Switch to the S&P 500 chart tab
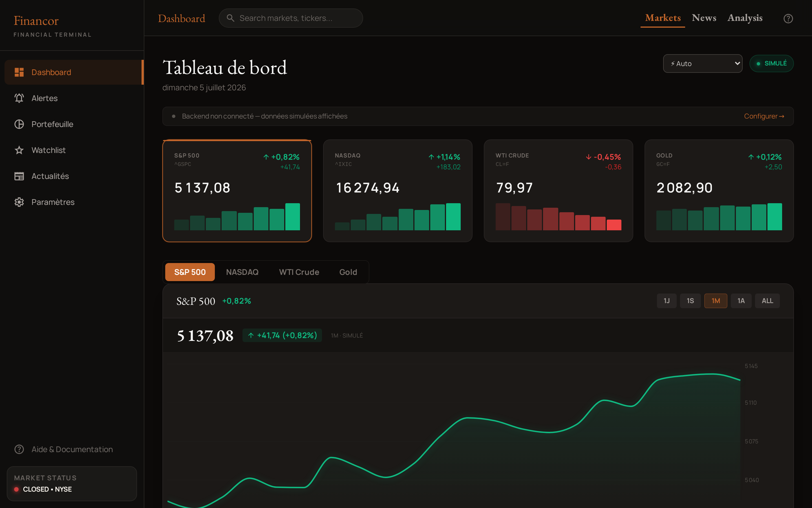Image resolution: width=812 pixels, height=508 pixels. (190, 272)
